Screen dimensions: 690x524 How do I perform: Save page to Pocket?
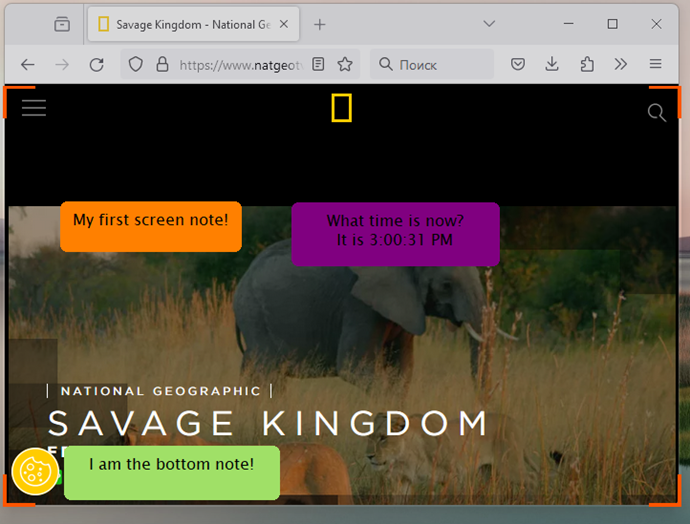pos(518,65)
